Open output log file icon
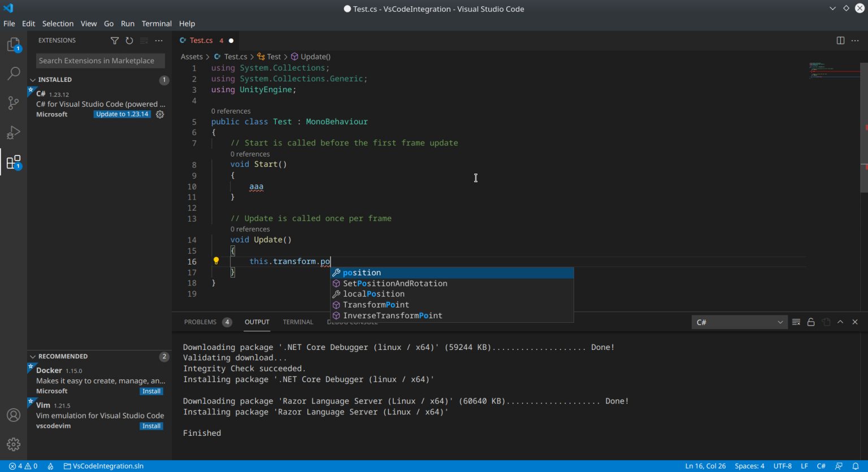Image resolution: width=868 pixels, height=472 pixels. coord(826,322)
